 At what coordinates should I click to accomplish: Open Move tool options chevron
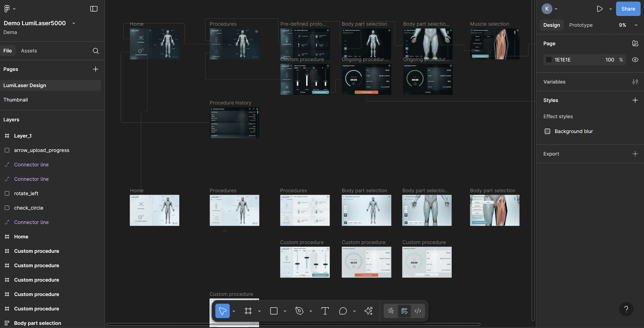(234, 311)
